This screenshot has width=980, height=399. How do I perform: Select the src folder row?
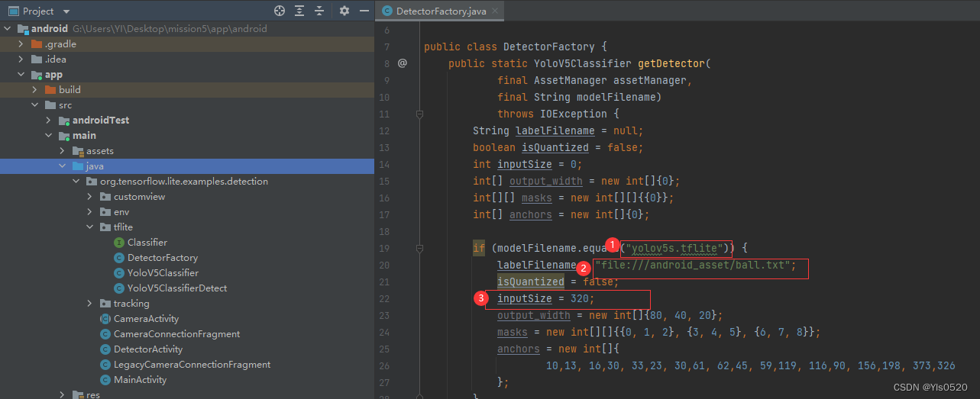point(187,105)
